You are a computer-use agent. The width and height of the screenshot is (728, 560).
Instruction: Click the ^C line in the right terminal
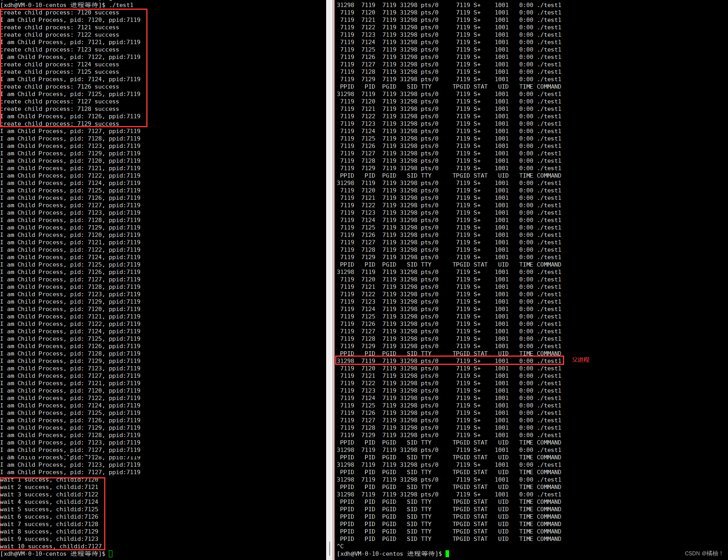tap(340, 546)
